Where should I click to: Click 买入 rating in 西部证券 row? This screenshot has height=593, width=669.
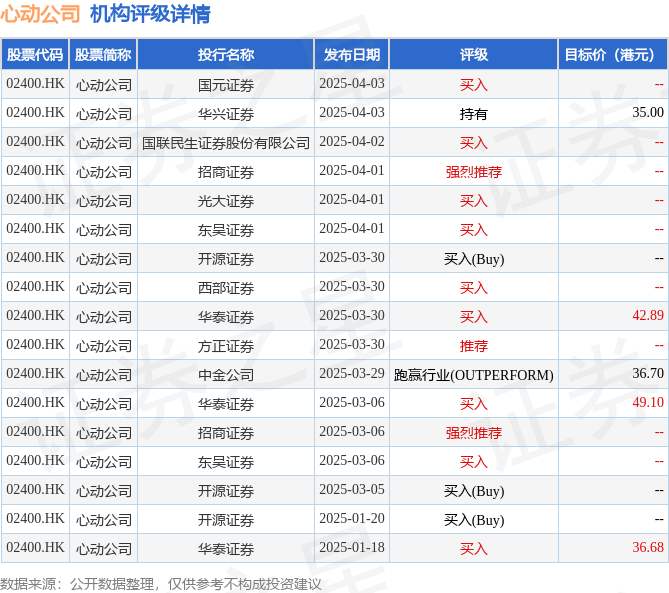[474, 288]
